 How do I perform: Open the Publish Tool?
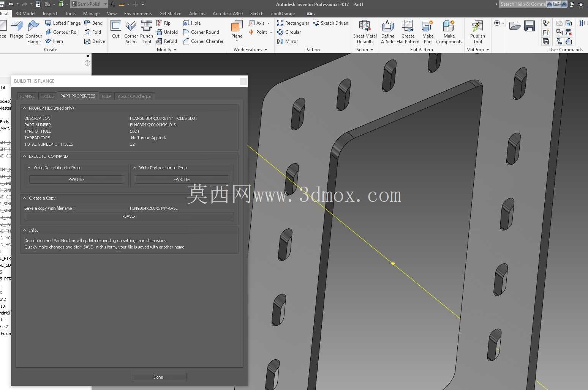click(x=477, y=32)
